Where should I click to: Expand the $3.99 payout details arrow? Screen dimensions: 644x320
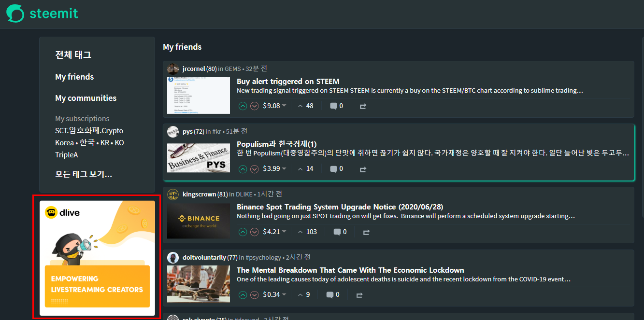coord(284,169)
